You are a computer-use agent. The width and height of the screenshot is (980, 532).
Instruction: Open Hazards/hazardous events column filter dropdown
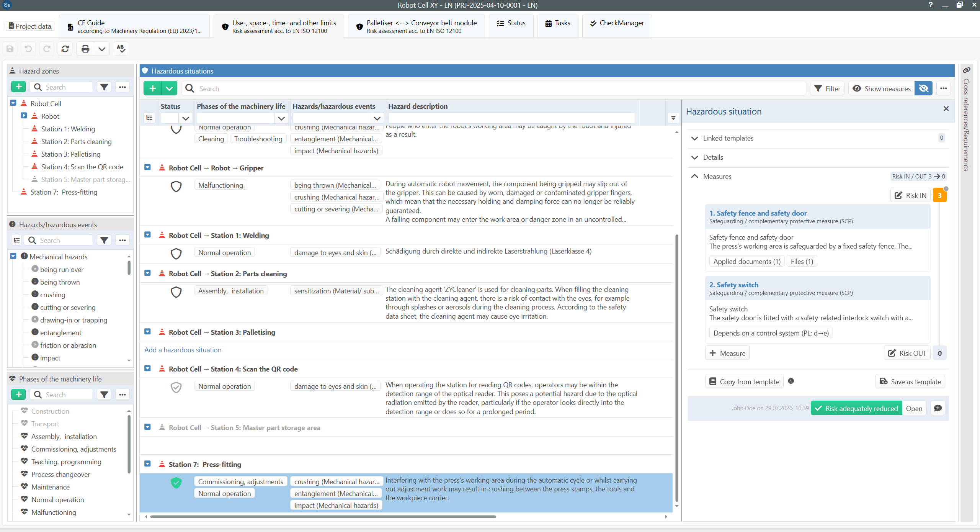[x=377, y=118]
